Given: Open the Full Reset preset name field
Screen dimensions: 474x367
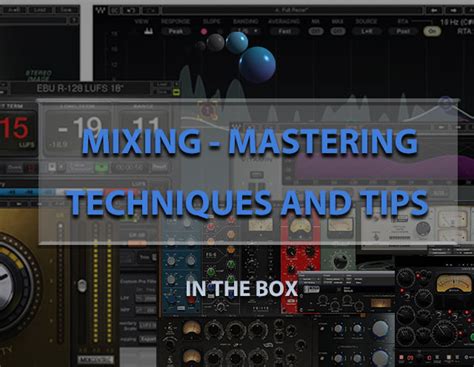Looking at the screenshot, I should coord(292,11).
